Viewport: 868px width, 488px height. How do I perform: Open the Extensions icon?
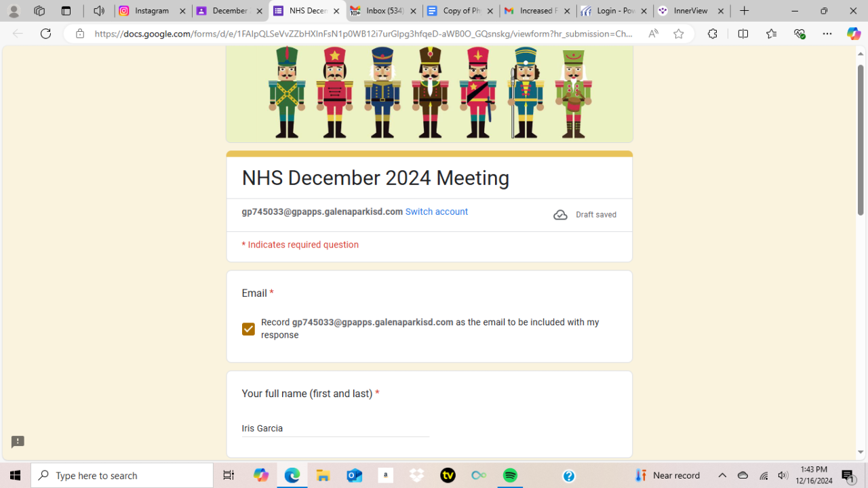pos(712,34)
